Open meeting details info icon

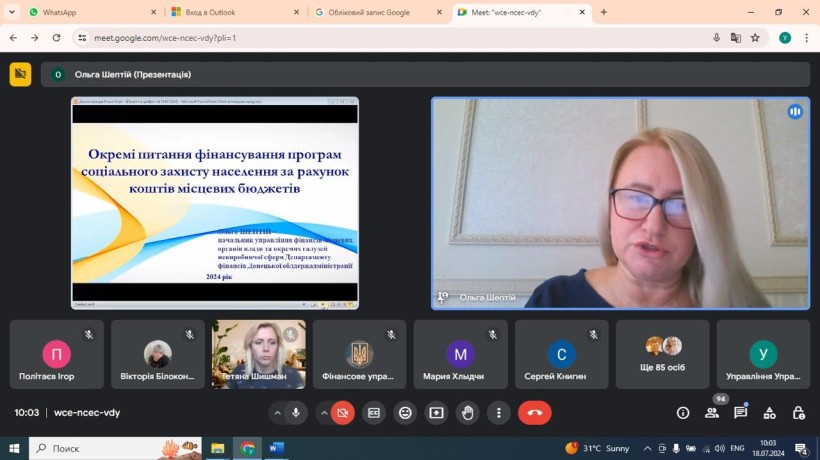click(683, 413)
